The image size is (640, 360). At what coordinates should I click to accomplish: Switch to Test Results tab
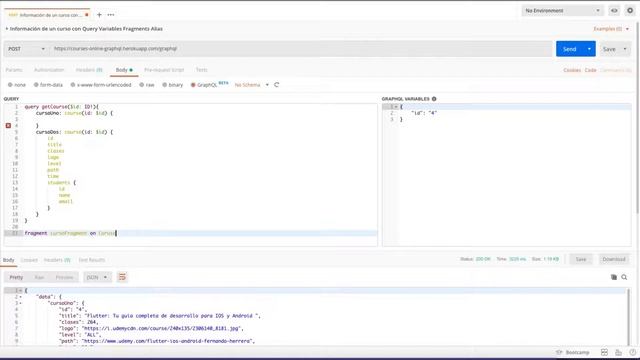(x=92, y=260)
